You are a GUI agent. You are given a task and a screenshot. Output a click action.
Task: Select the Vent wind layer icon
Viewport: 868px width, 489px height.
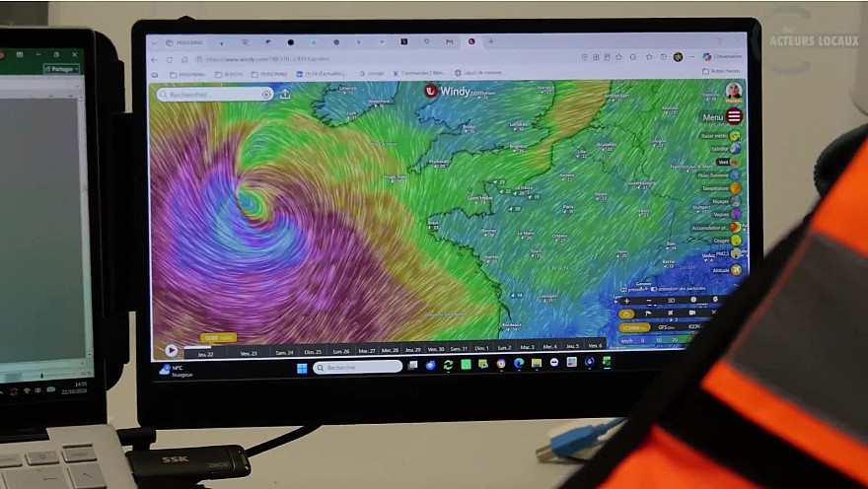click(735, 162)
